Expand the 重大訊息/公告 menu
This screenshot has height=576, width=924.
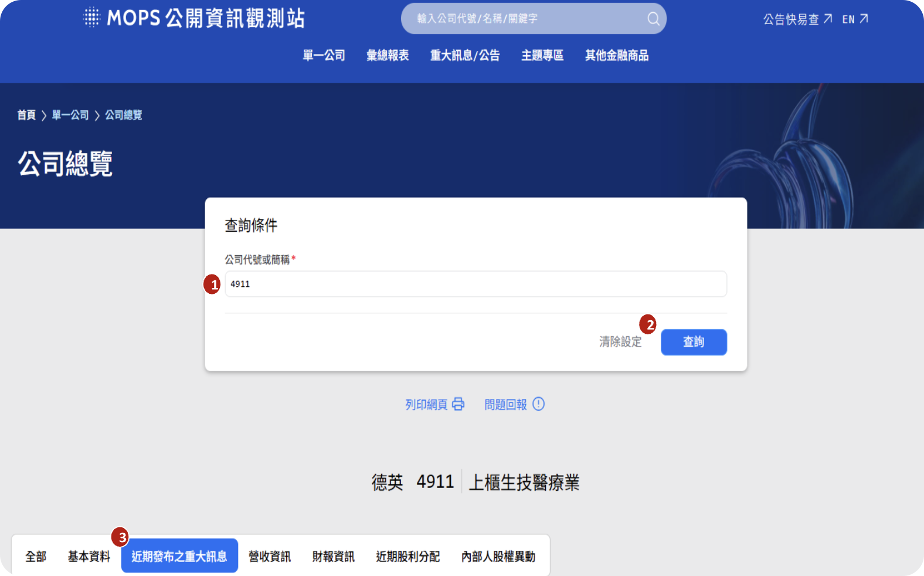point(465,56)
